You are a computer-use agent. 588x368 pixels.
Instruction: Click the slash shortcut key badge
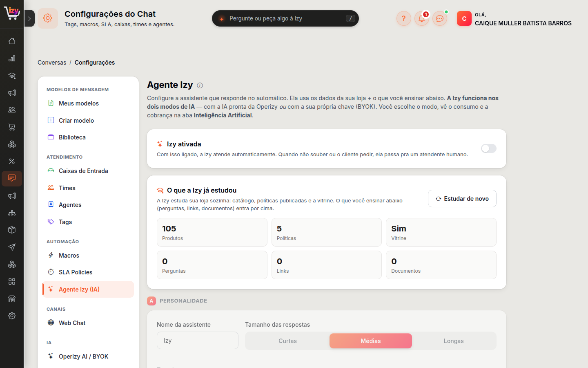point(350,18)
